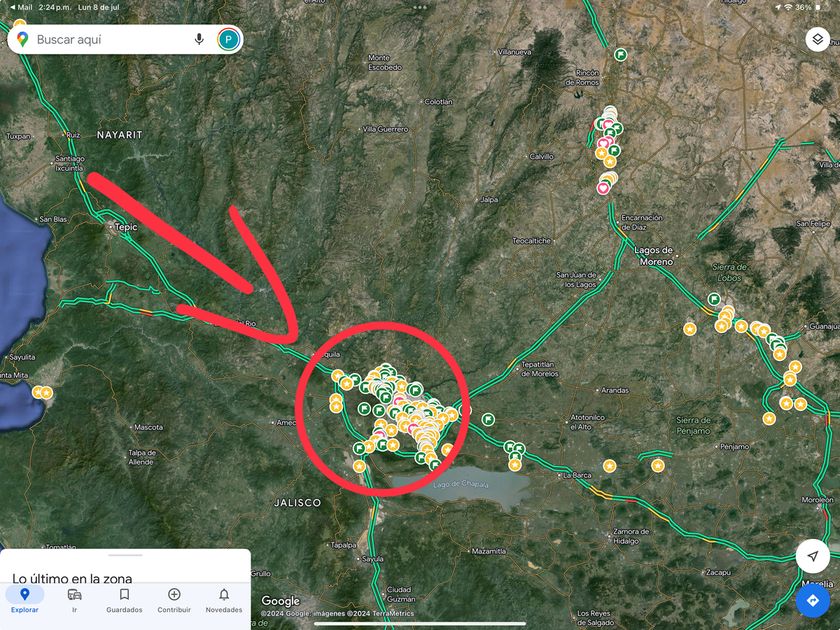Tap the Villa Guerrero label
This screenshot has width=840, height=630.
385,129
